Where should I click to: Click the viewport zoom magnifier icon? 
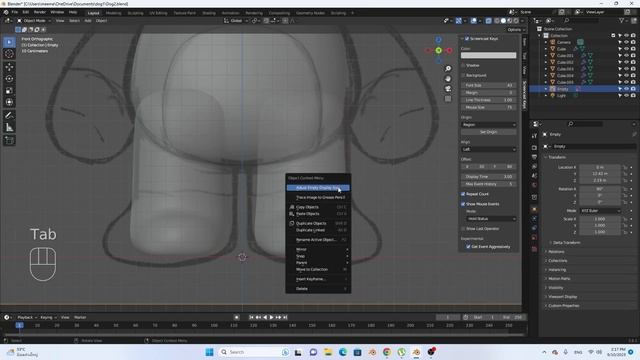(448, 69)
